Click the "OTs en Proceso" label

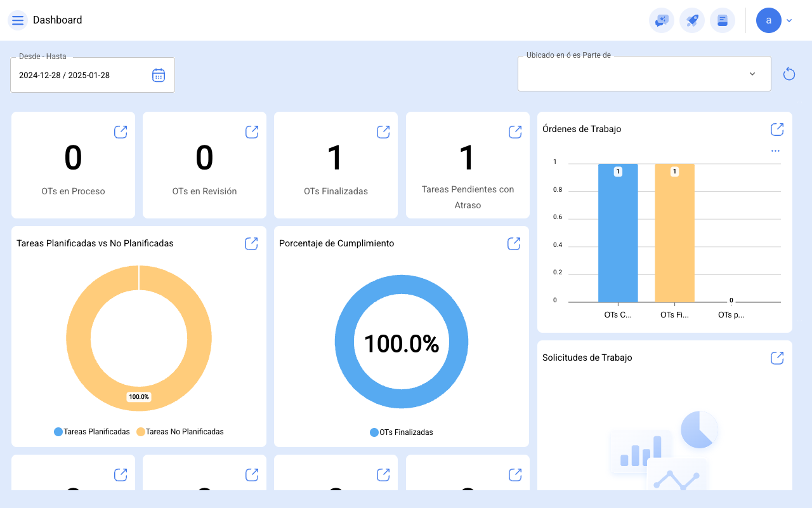pyautogui.click(x=74, y=191)
